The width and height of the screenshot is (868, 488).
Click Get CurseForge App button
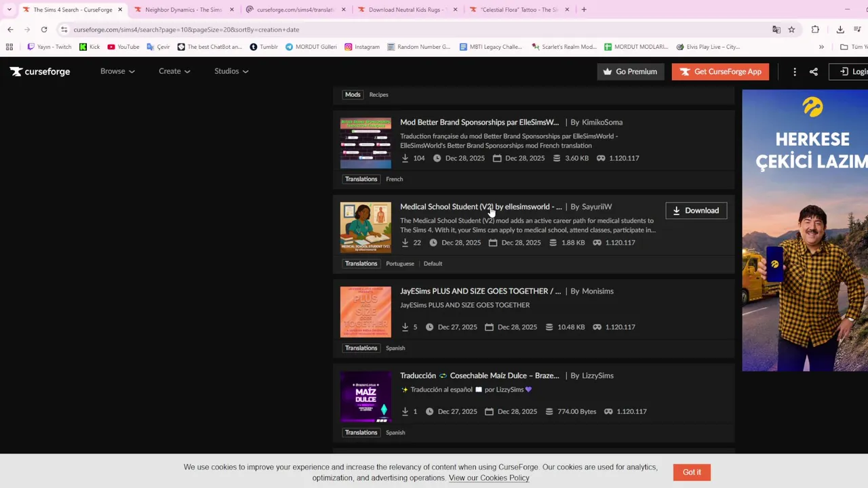(720, 72)
